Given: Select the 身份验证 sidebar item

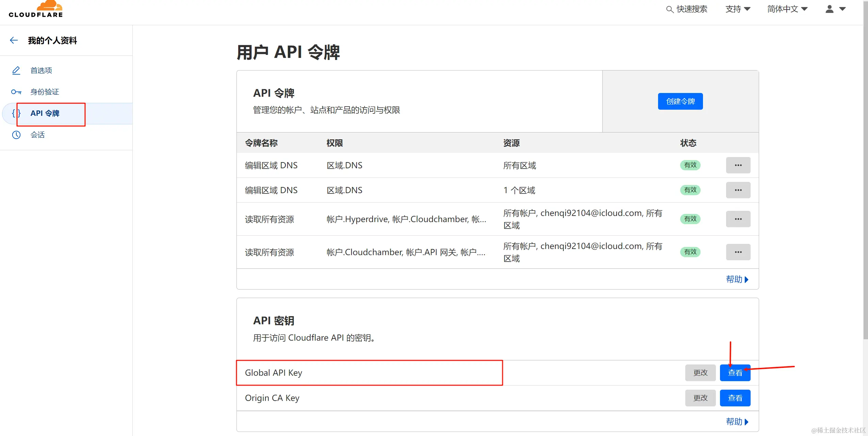Looking at the screenshot, I should [45, 92].
